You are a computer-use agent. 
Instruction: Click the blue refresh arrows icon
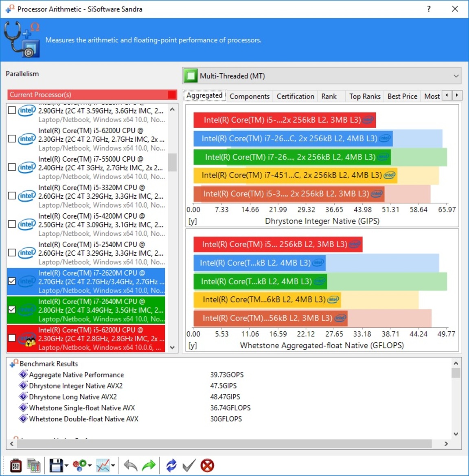171,465
